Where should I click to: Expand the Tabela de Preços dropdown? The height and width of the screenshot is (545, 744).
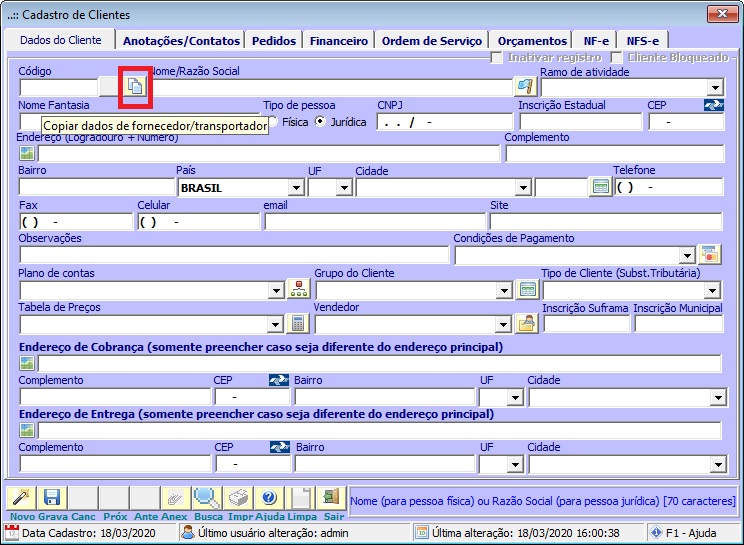(275, 325)
